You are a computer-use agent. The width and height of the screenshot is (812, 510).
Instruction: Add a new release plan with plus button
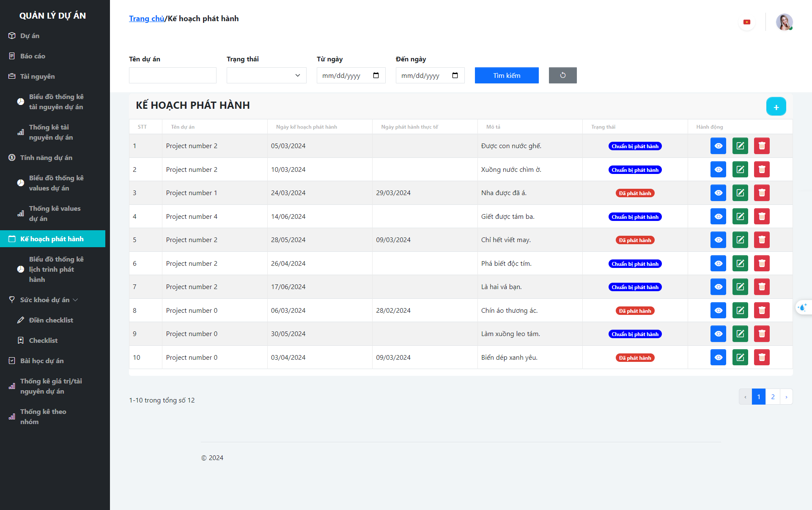(x=776, y=107)
